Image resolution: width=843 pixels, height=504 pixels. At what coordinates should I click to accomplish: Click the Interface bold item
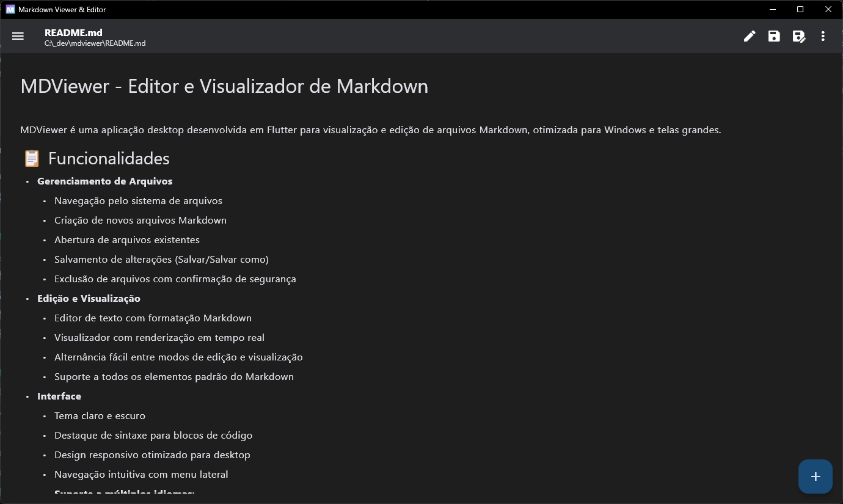(59, 396)
